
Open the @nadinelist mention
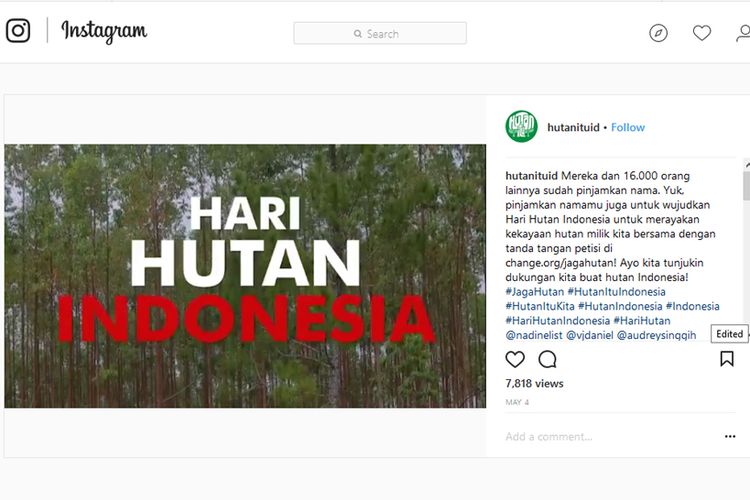tap(534, 335)
